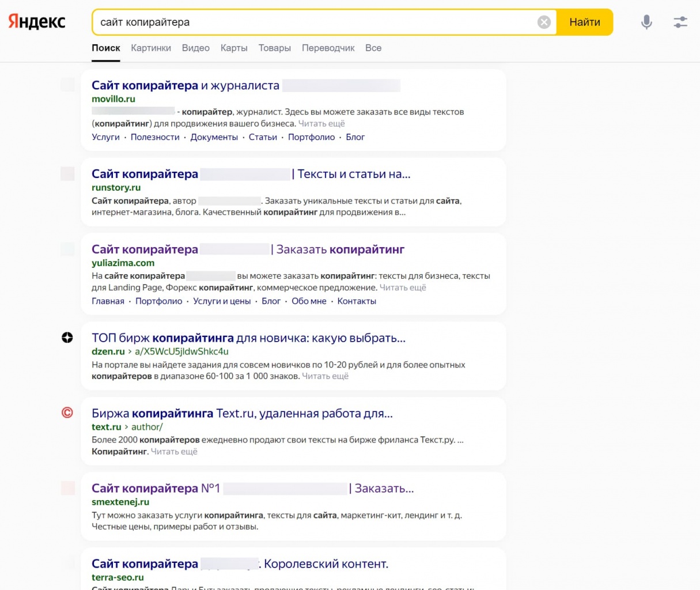The width and height of the screenshot is (700, 590).
Task: Open movillo.ru Портфолио sitelink
Action: coord(311,137)
